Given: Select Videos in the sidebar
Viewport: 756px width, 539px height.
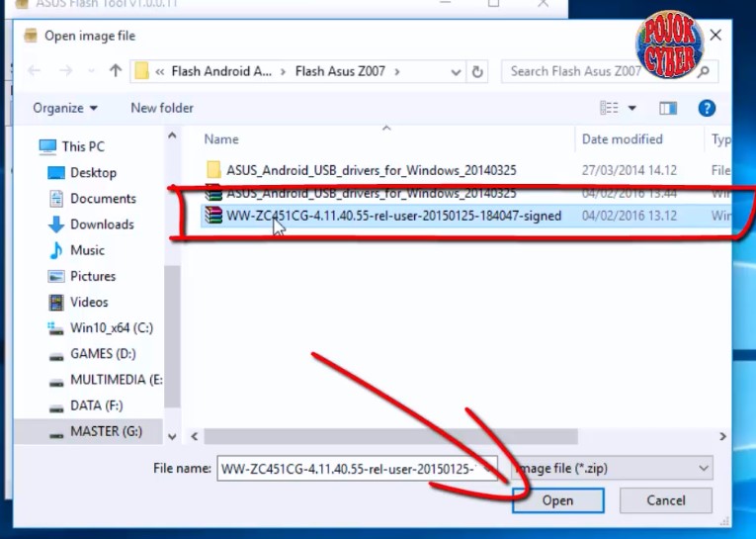Looking at the screenshot, I should coord(89,302).
